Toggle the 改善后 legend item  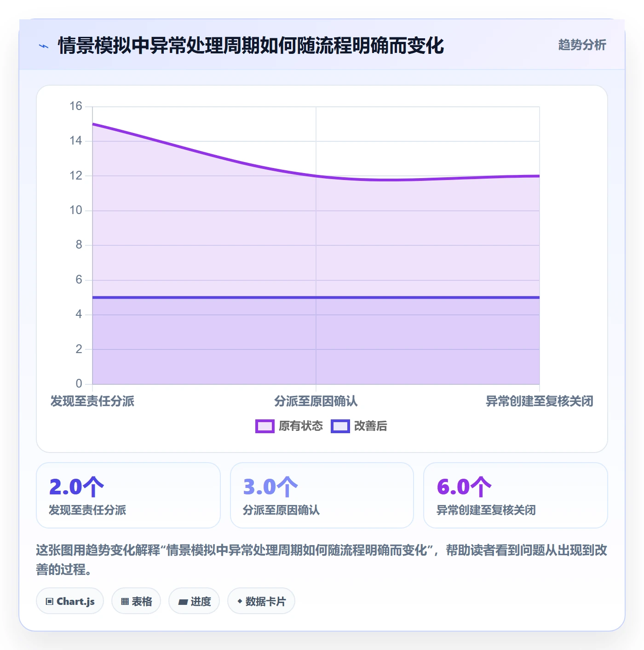(359, 426)
